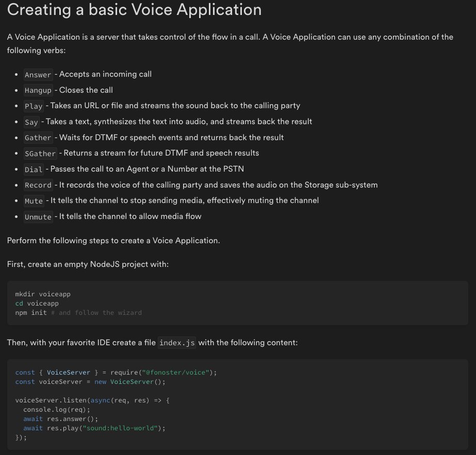Viewport: 476px width, 455px height.
Task: Click description "It tells the channel to allow media flow"
Action: pos(130,216)
